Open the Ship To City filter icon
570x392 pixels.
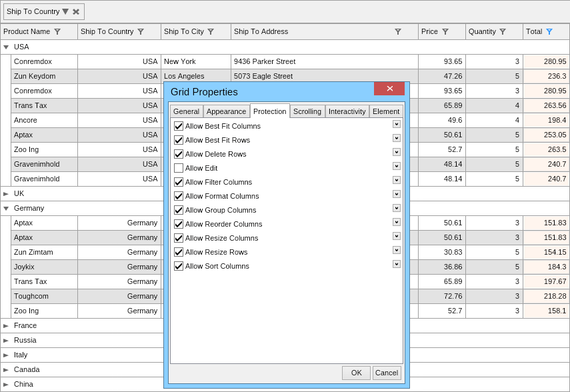point(211,31)
